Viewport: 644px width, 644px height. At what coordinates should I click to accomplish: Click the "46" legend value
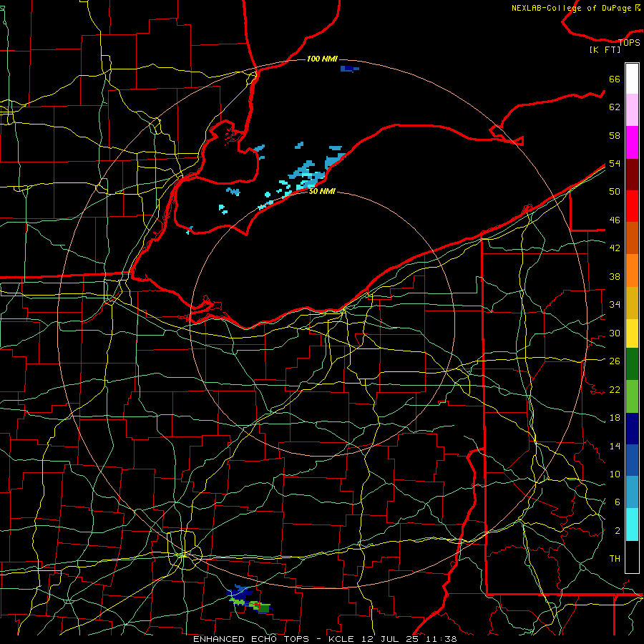click(615, 220)
